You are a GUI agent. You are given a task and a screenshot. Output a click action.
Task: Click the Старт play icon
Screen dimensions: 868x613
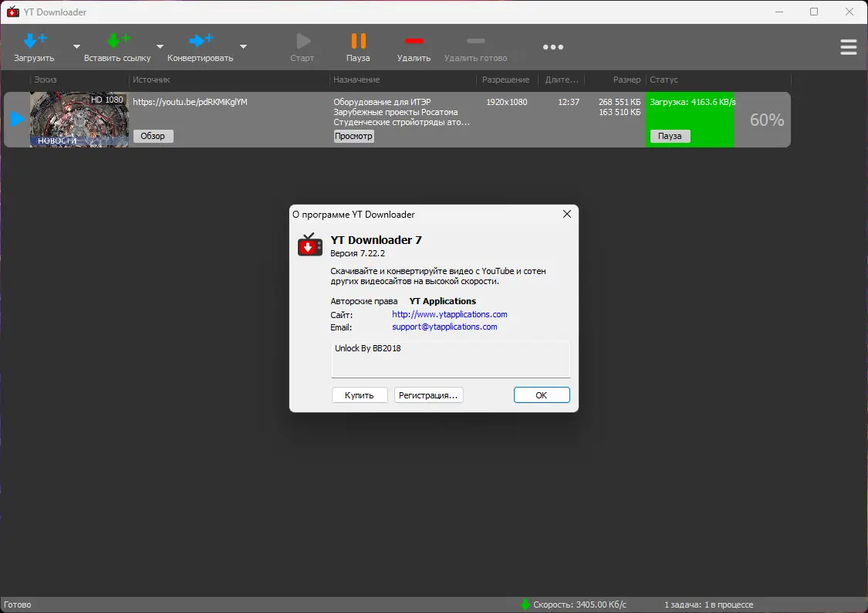coord(302,41)
